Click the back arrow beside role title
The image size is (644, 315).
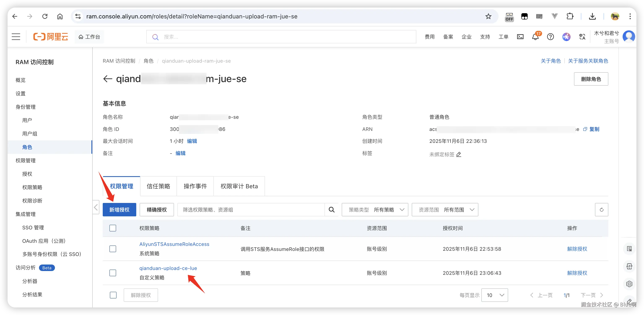[x=108, y=79]
